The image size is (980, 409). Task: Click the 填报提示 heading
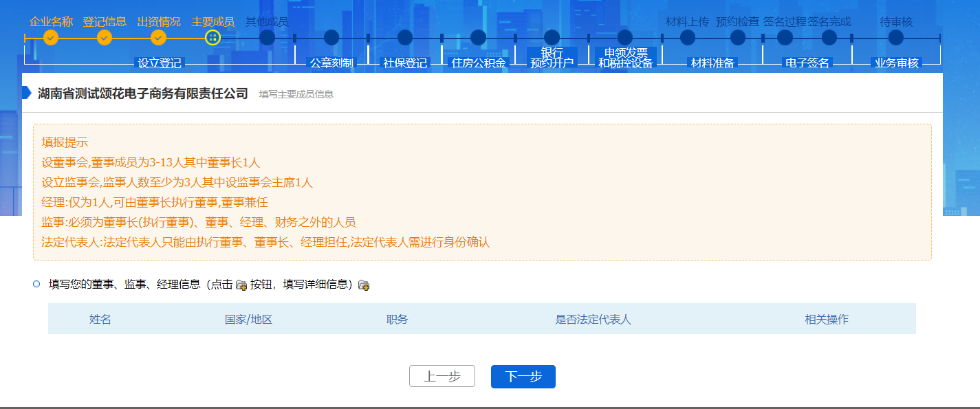pyautogui.click(x=65, y=143)
